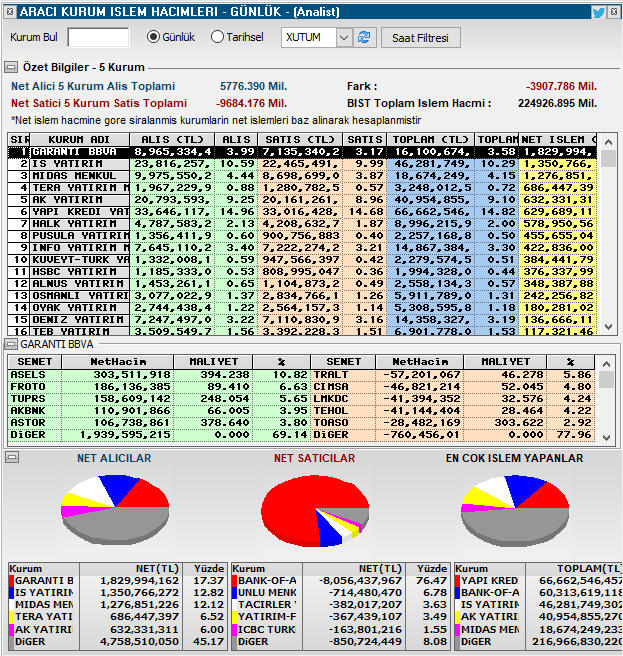Click the Saat Filtresi button
Screen dimensions: 623x656
420,38
